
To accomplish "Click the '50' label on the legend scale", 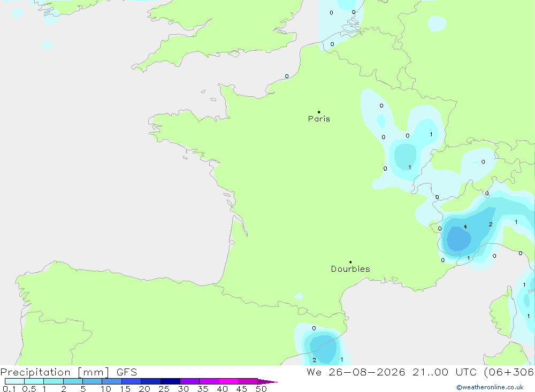I will pos(261,389).
